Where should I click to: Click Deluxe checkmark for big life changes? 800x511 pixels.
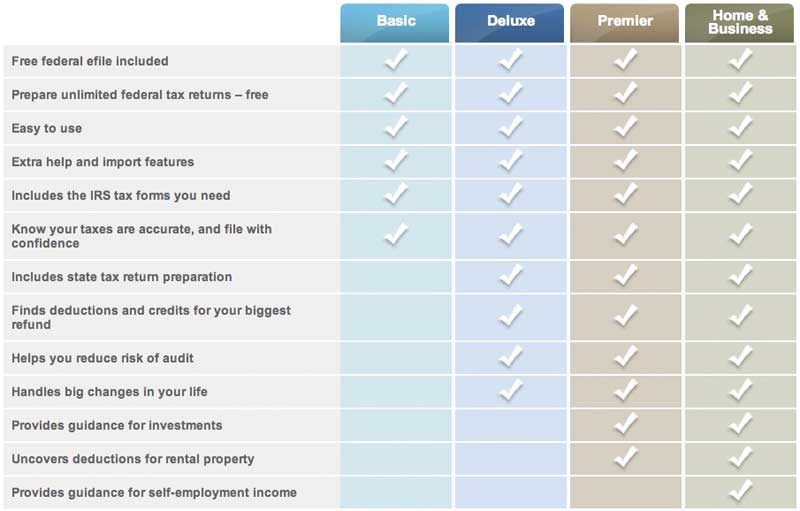click(x=510, y=391)
